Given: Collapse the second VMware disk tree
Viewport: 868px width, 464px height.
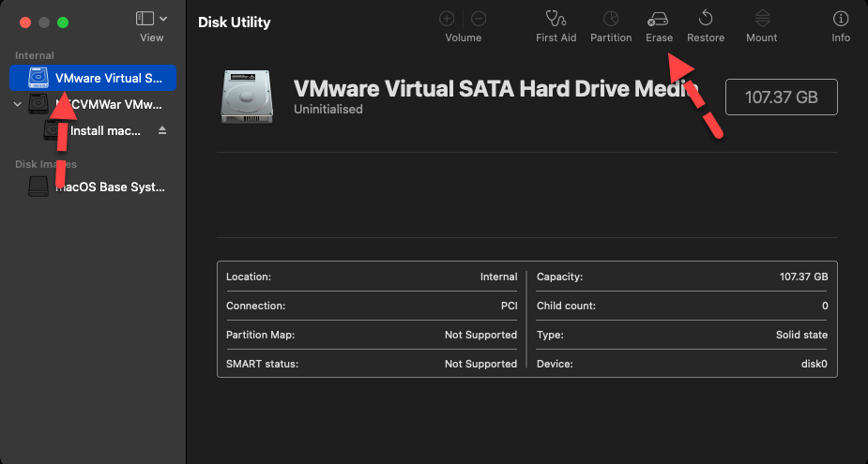Looking at the screenshot, I should pos(18,104).
